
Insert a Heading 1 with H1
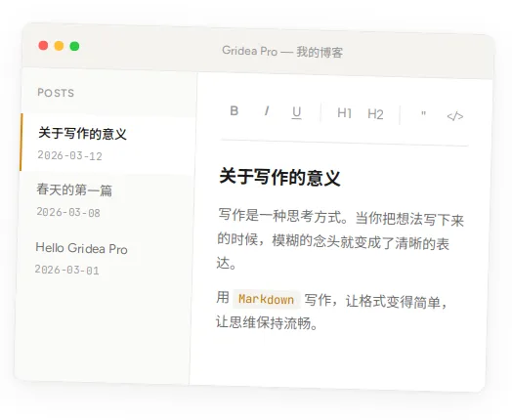pyautogui.click(x=344, y=113)
